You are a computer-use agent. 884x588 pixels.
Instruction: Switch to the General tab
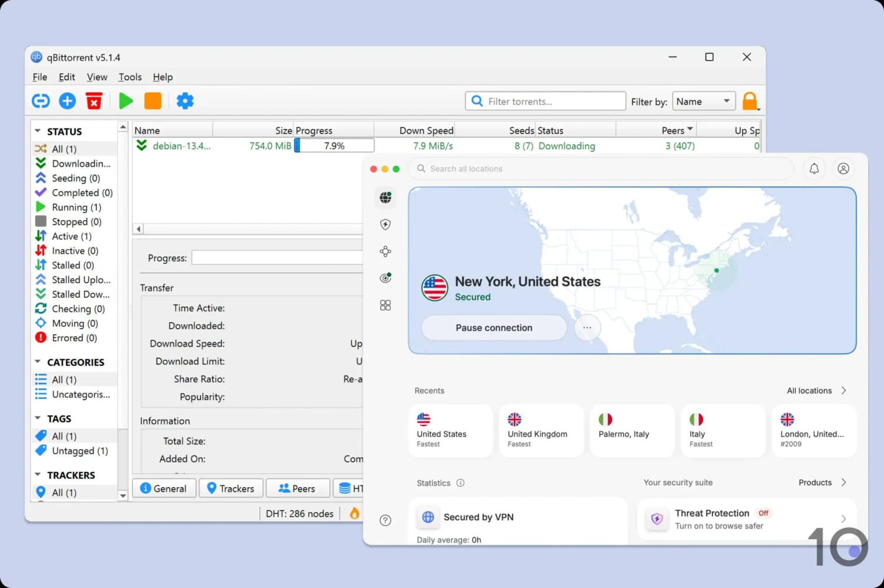coord(164,488)
